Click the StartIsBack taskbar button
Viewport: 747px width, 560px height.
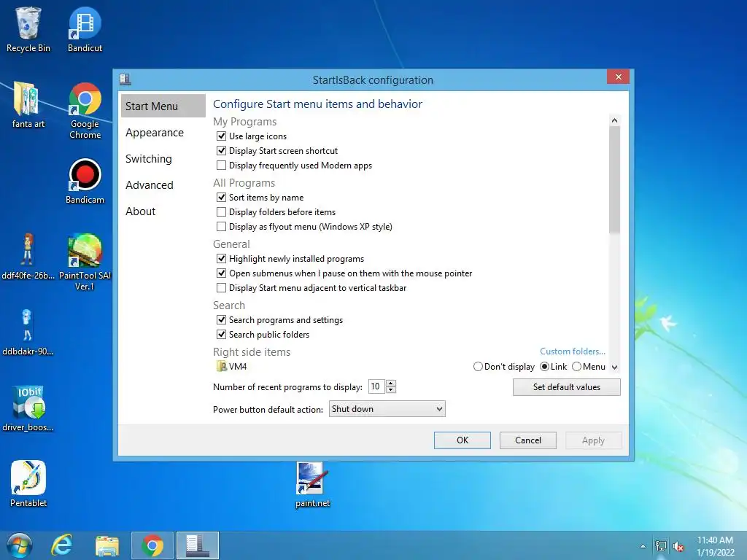click(197, 545)
